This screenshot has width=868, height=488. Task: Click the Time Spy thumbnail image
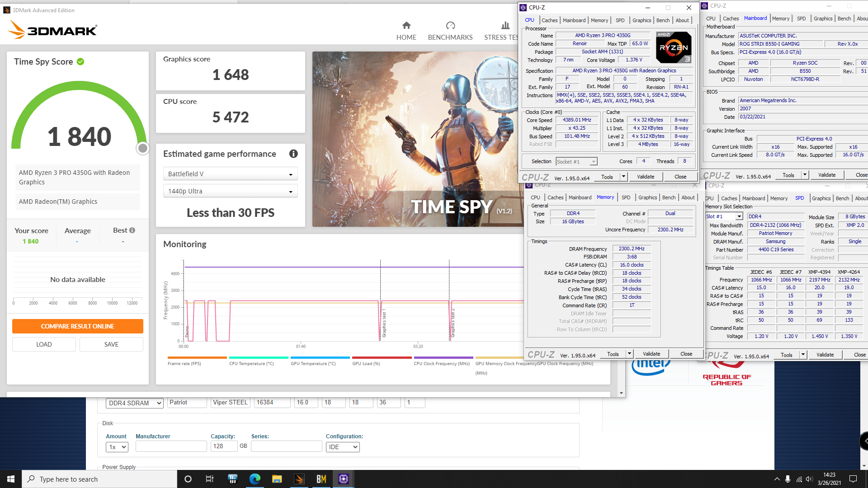(416, 139)
